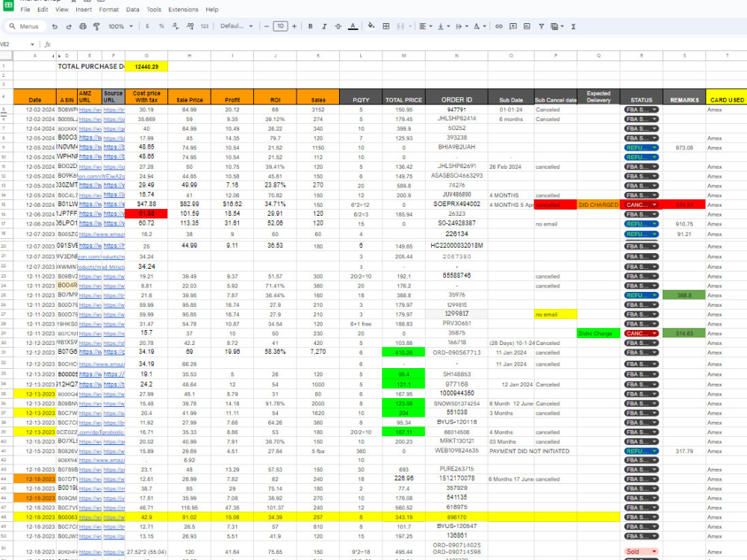Create a filter
747x560 pixels.
541,27
